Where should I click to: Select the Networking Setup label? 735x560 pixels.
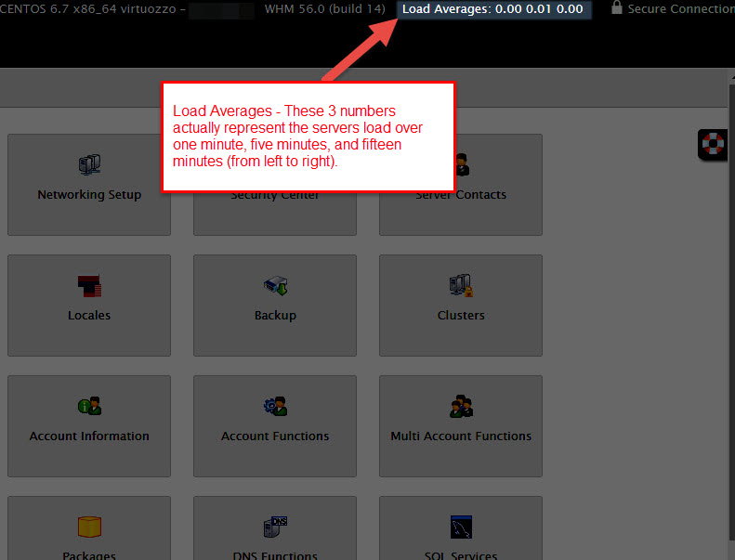pos(89,194)
